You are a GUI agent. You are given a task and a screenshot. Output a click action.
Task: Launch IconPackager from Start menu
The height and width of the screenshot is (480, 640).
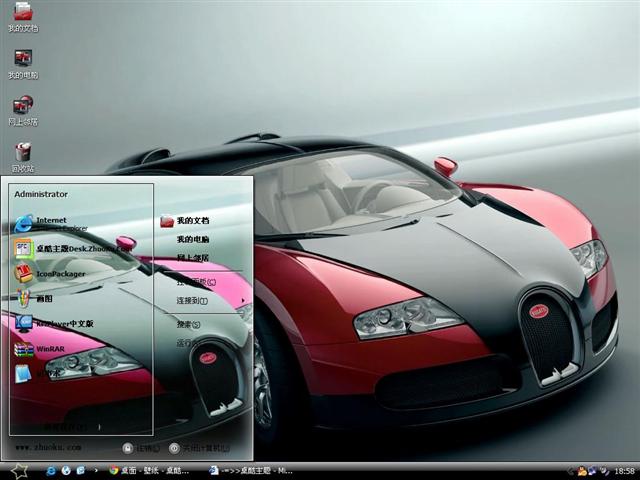click(x=50, y=273)
